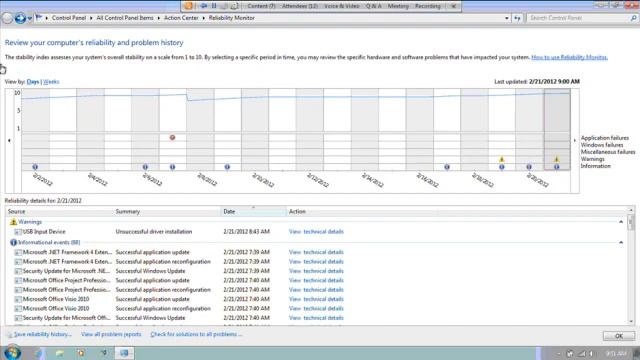Expand the arrow after Control Panel breadcrumb
This screenshot has width=640, height=360.
point(91,18)
